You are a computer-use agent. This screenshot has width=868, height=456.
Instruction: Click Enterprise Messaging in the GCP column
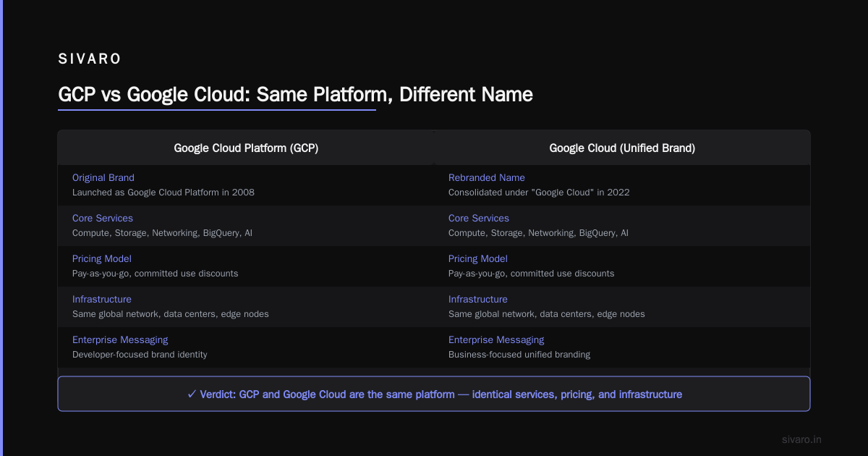[x=120, y=339]
